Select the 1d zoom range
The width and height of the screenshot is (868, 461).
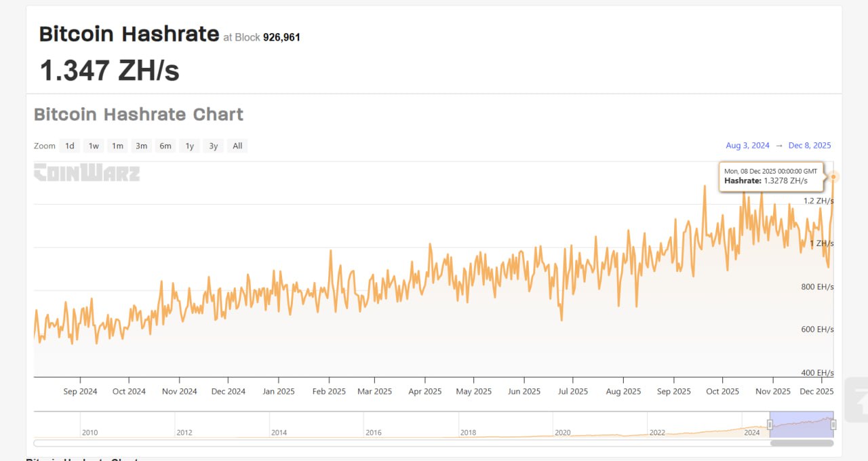[70, 146]
